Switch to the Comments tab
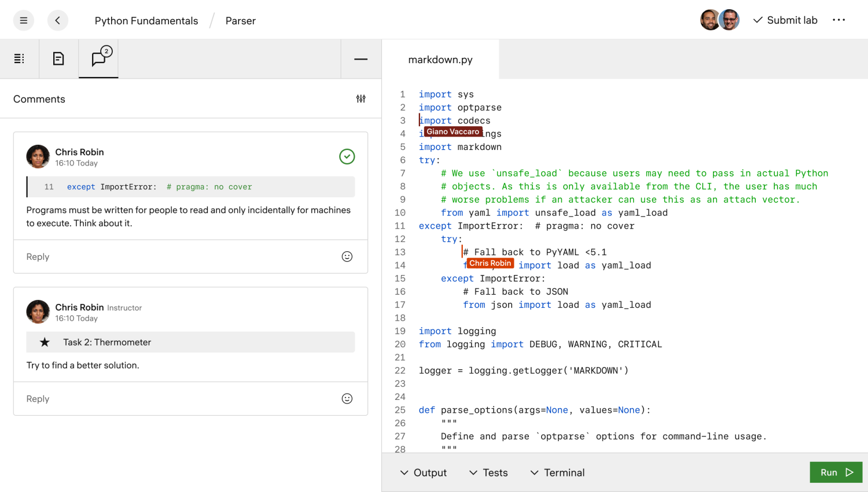 pyautogui.click(x=99, y=58)
